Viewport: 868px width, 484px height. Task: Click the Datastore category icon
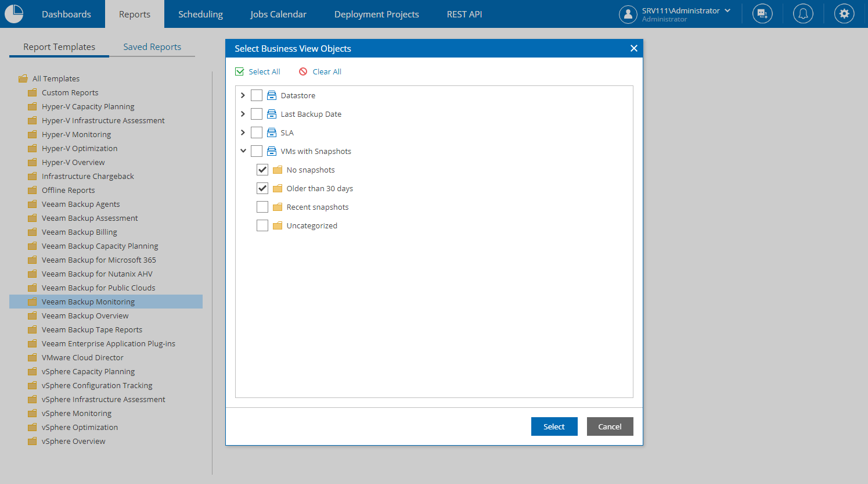[x=272, y=95]
